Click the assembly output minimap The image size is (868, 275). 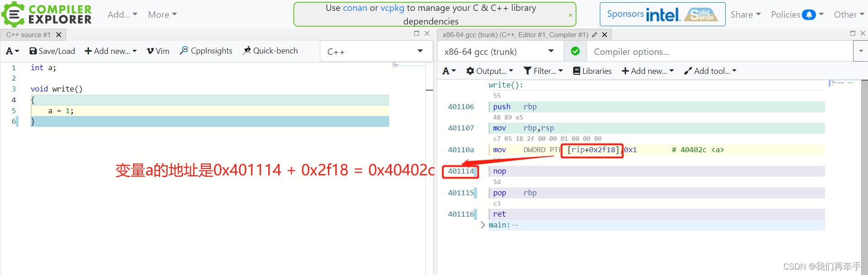845,83
